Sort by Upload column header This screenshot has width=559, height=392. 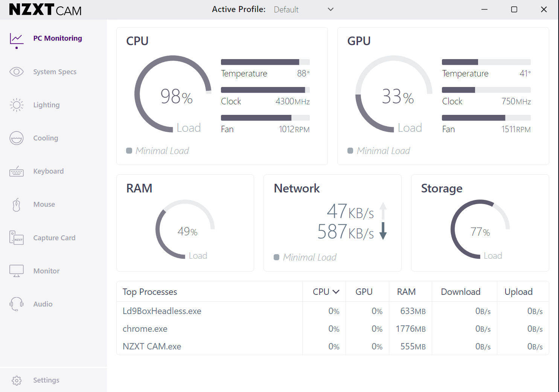click(518, 292)
